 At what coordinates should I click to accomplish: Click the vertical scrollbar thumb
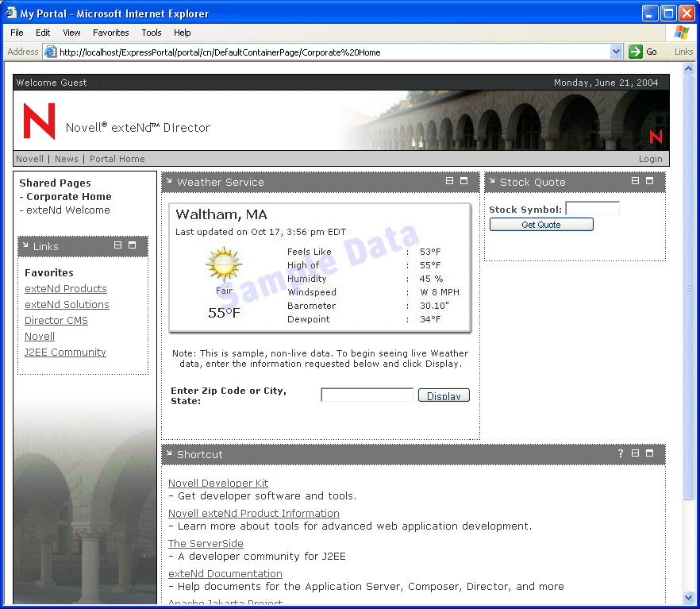point(688,287)
